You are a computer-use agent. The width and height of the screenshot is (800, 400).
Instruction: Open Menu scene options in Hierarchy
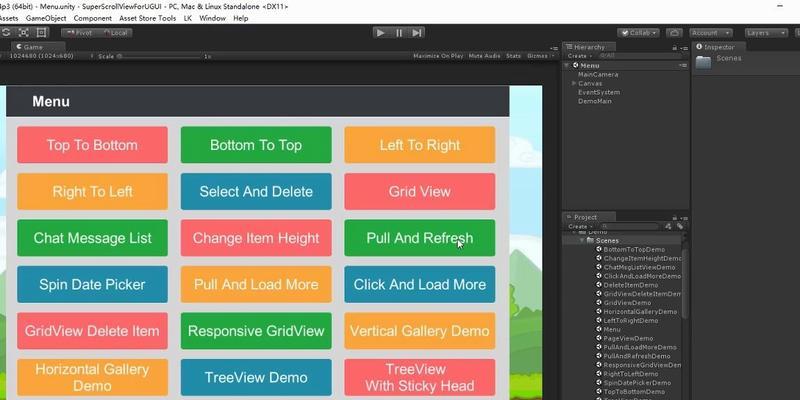pyautogui.click(x=683, y=65)
